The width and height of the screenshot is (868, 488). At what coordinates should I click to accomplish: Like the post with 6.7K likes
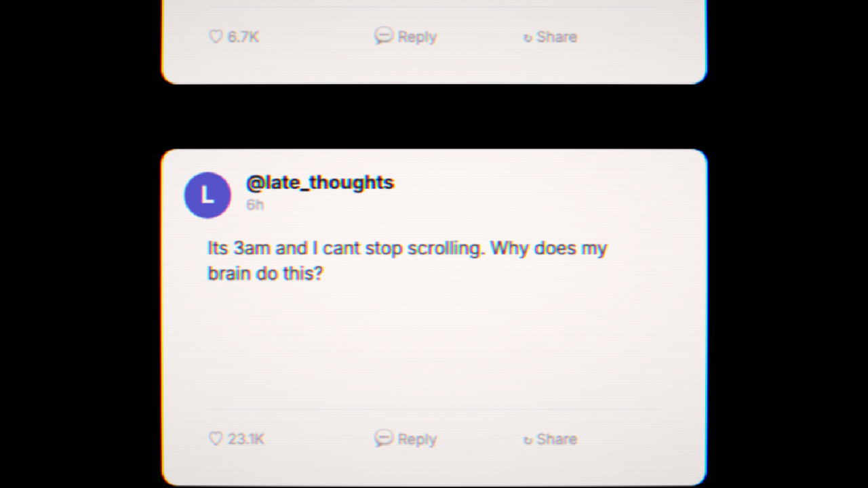tap(216, 37)
